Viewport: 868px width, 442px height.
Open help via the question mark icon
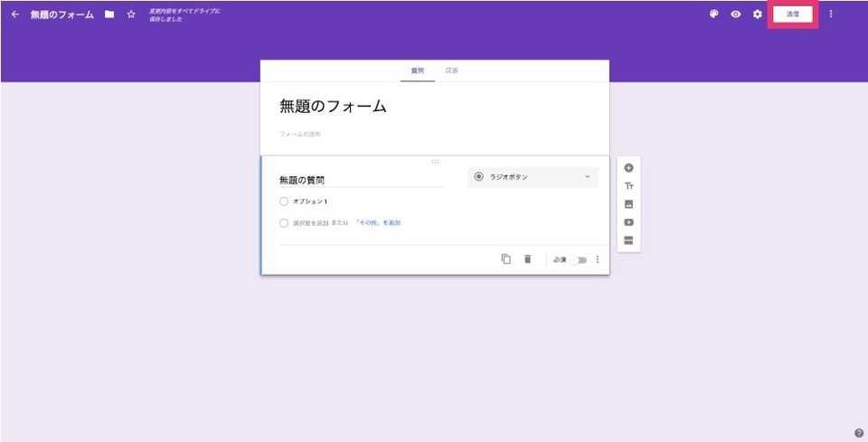pos(859,433)
